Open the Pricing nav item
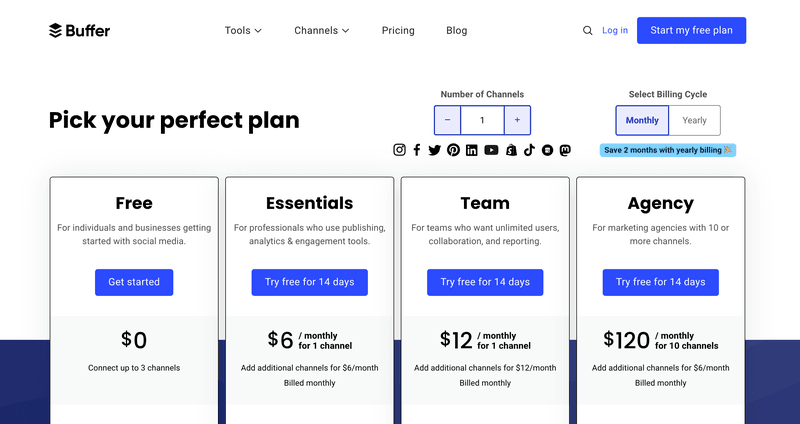Image resolution: width=800 pixels, height=424 pixels. click(x=398, y=30)
